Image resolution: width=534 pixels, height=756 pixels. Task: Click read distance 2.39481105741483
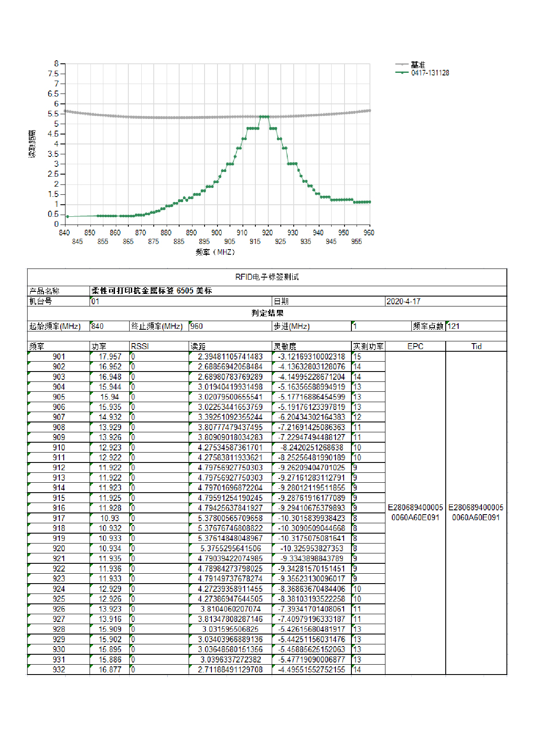pyautogui.click(x=230, y=357)
